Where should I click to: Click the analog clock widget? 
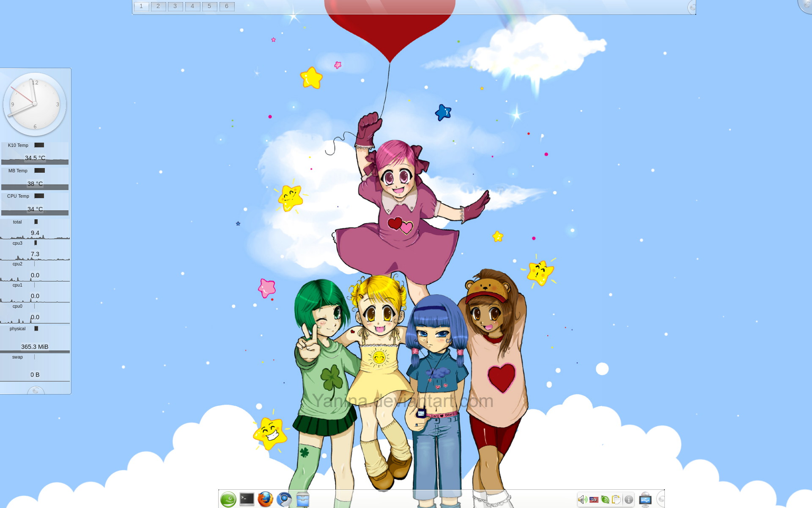35,104
